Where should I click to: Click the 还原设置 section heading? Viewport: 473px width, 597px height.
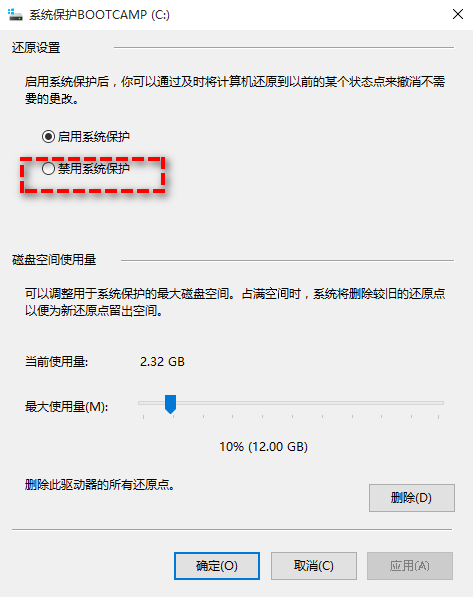36,48
